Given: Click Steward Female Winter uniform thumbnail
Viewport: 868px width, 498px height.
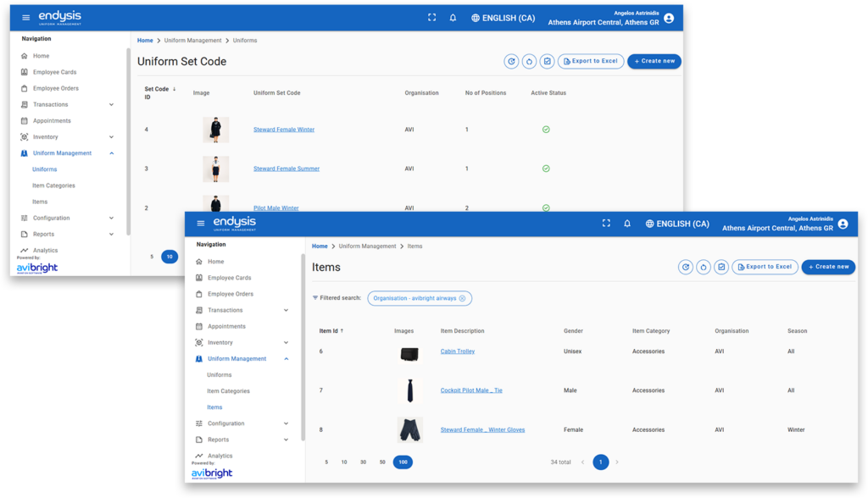Looking at the screenshot, I should (216, 130).
